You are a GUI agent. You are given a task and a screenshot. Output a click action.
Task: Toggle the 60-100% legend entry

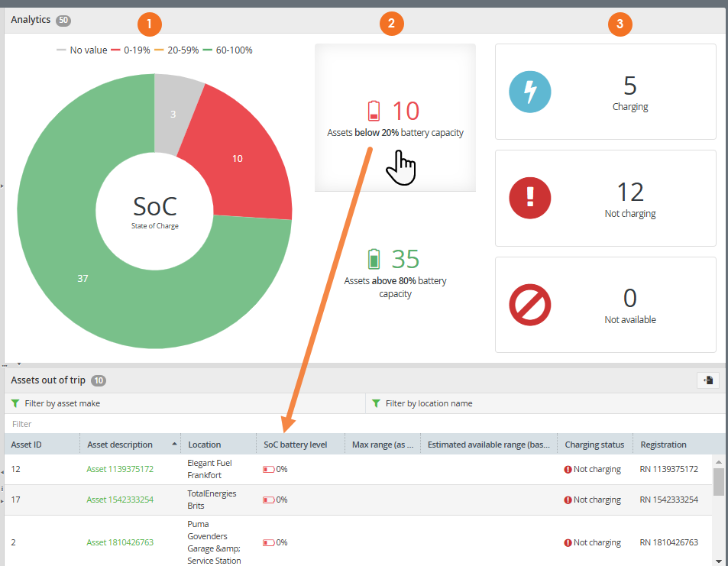[x=228, y=50]
